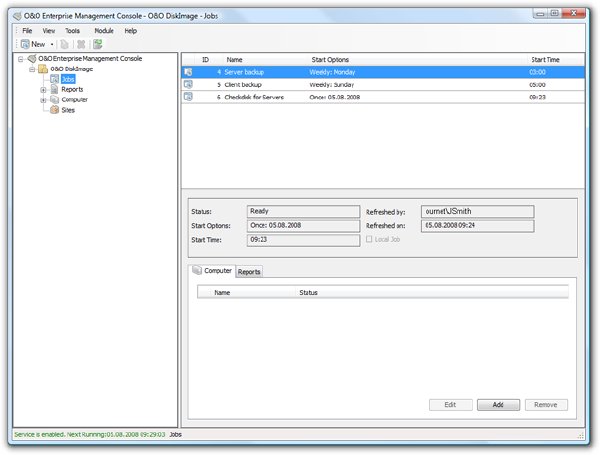Select the Jobs tree item label

pyautogui.click(x=68, y=79)
